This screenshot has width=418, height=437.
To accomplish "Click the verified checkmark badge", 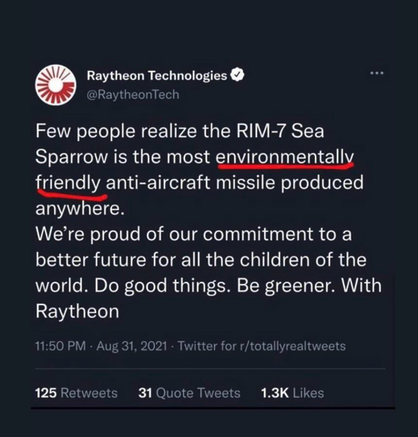I will click(237, 75).
